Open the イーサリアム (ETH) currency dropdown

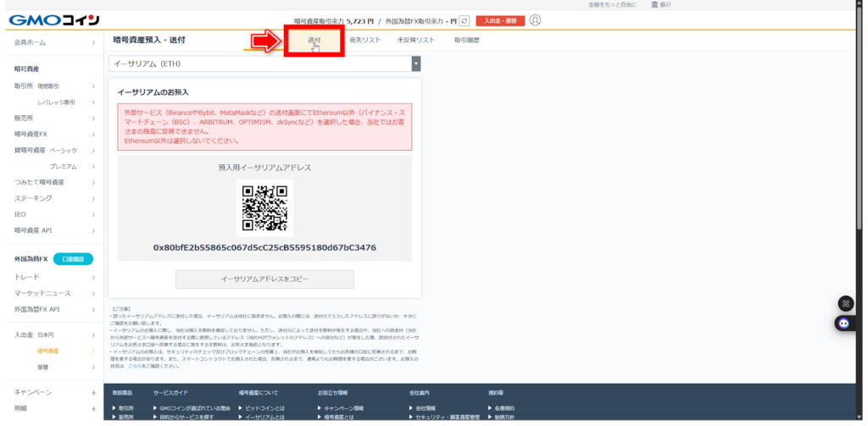click(x=264, y=64)
